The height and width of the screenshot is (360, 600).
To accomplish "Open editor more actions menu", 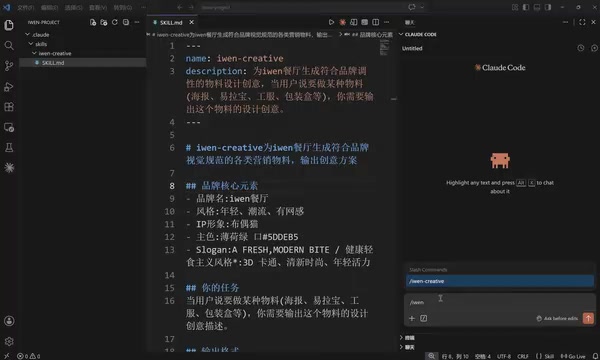I will [386, 23].
